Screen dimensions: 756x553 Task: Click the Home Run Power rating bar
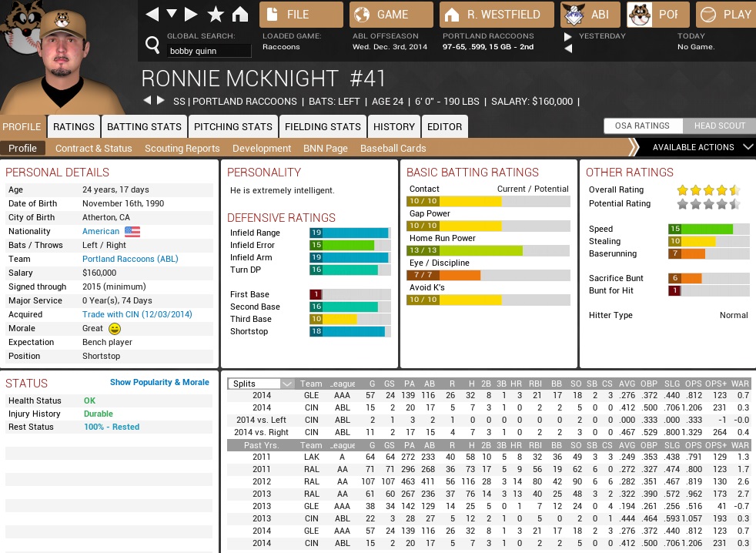488,250
